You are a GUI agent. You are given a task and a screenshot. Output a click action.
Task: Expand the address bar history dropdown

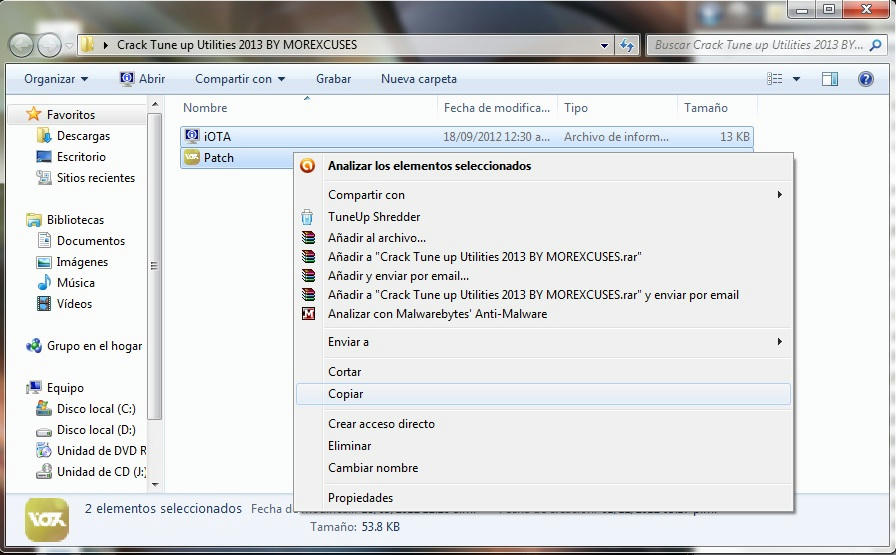(x=604, y=45)
